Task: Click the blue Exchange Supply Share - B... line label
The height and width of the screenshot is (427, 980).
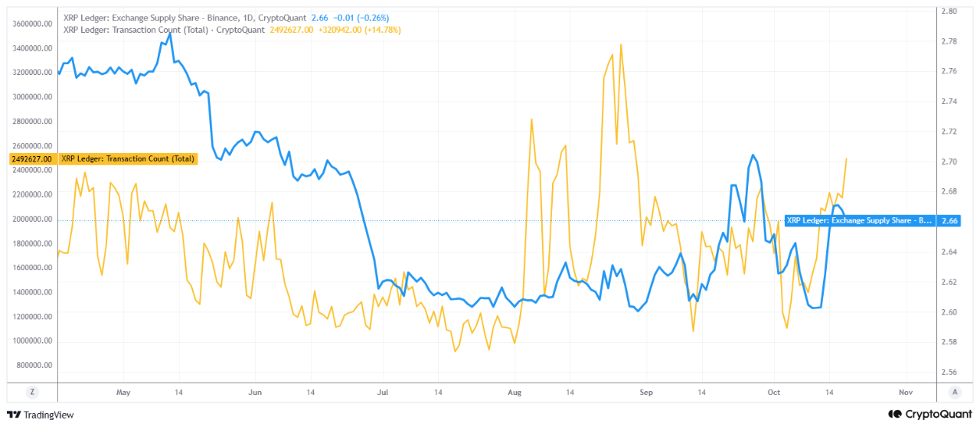Action: [859, 220]
